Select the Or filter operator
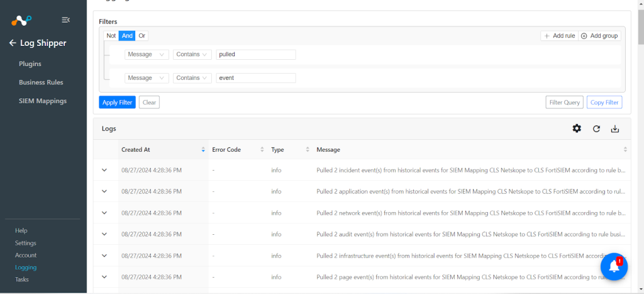 click(x=142, y=36)
